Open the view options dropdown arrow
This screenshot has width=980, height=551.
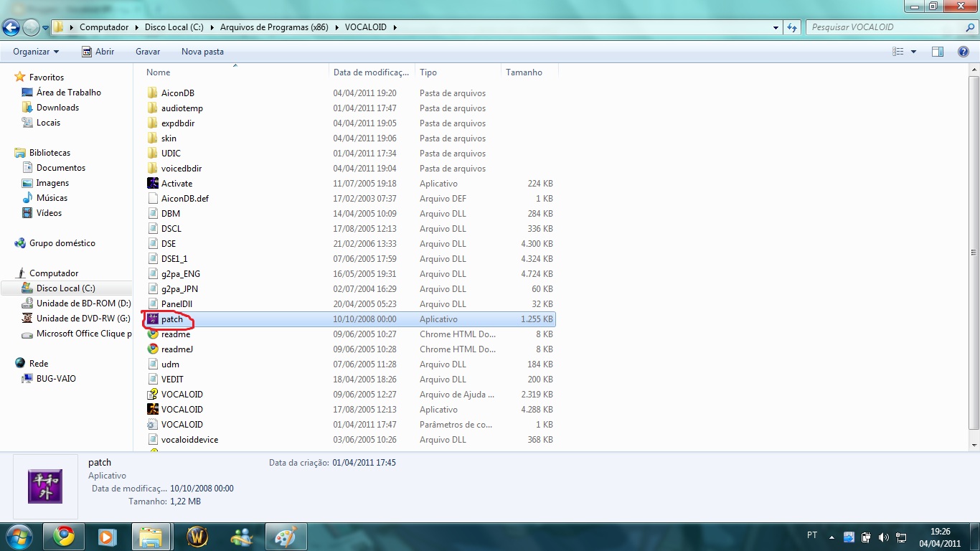point(913,52)
